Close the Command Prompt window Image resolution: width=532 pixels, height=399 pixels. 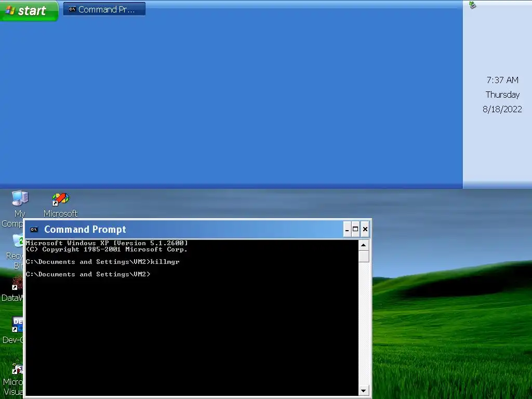click(365, 229)
